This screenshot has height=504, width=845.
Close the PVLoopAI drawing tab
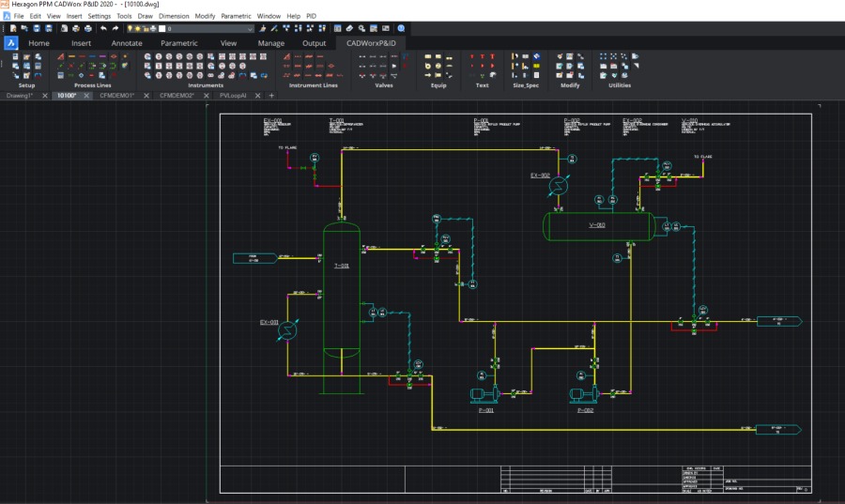coord(258,96)
